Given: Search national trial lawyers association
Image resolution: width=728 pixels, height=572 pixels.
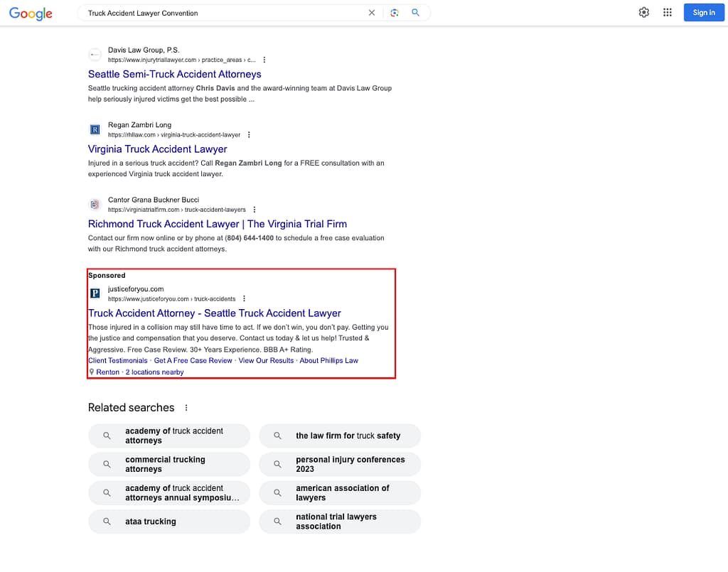Looking at the screenshot, I should pos(340,522).
